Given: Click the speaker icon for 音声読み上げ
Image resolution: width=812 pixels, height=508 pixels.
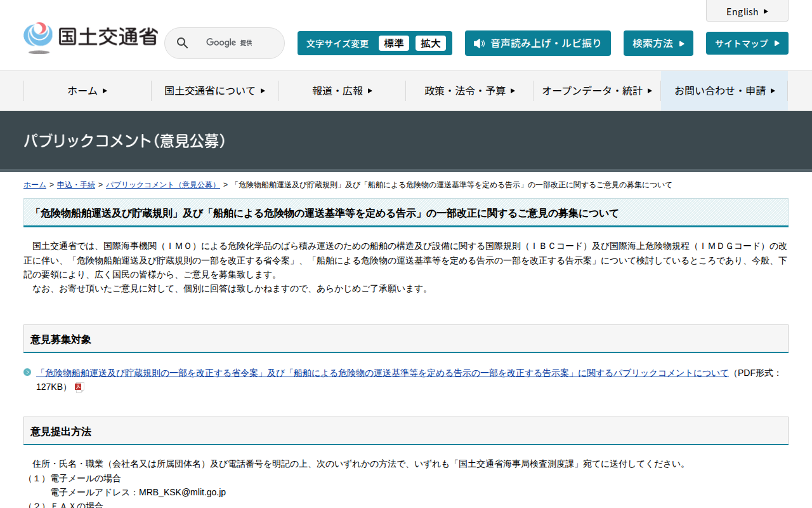Looking at the screenshot, I should (479, 43).
